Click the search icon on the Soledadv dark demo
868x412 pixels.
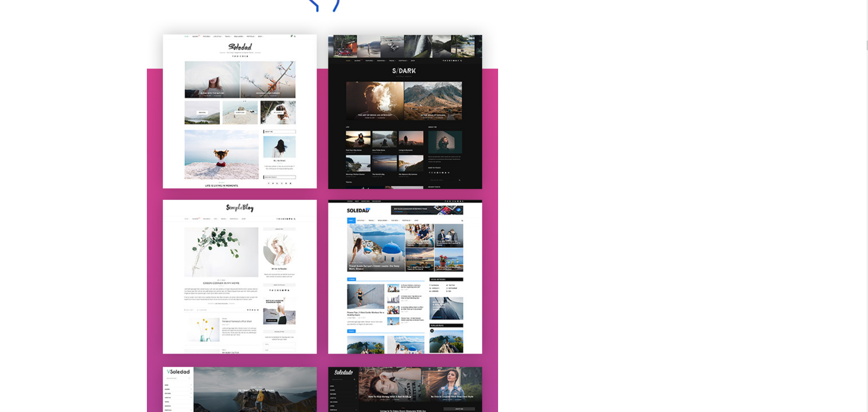pos(354,380)
